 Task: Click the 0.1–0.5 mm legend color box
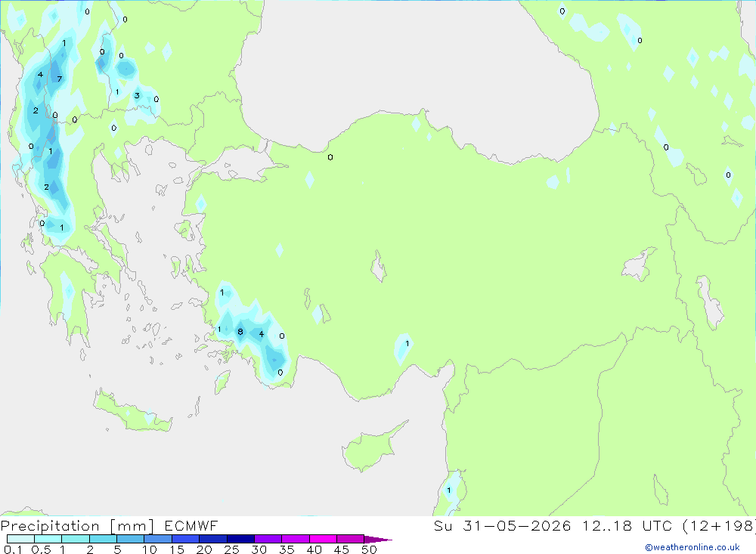tap(20, 539)
